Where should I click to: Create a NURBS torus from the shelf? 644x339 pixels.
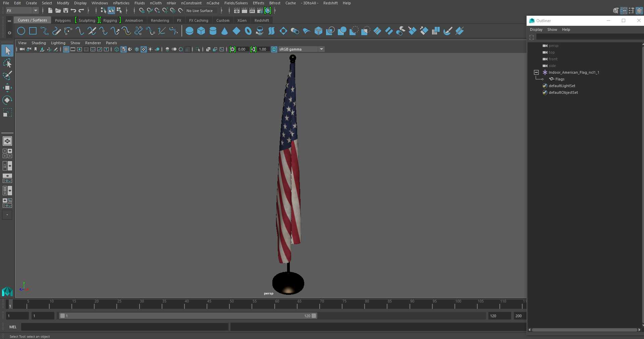click(x=248, y=31)
